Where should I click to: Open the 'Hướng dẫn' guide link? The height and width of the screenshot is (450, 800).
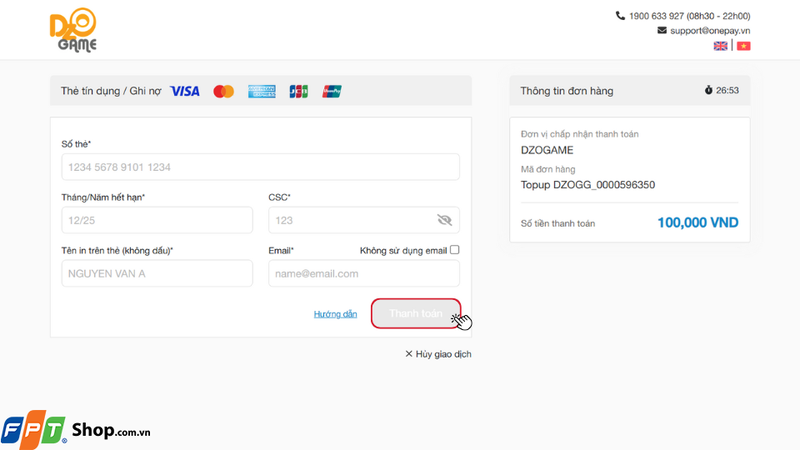coord(335,314)
